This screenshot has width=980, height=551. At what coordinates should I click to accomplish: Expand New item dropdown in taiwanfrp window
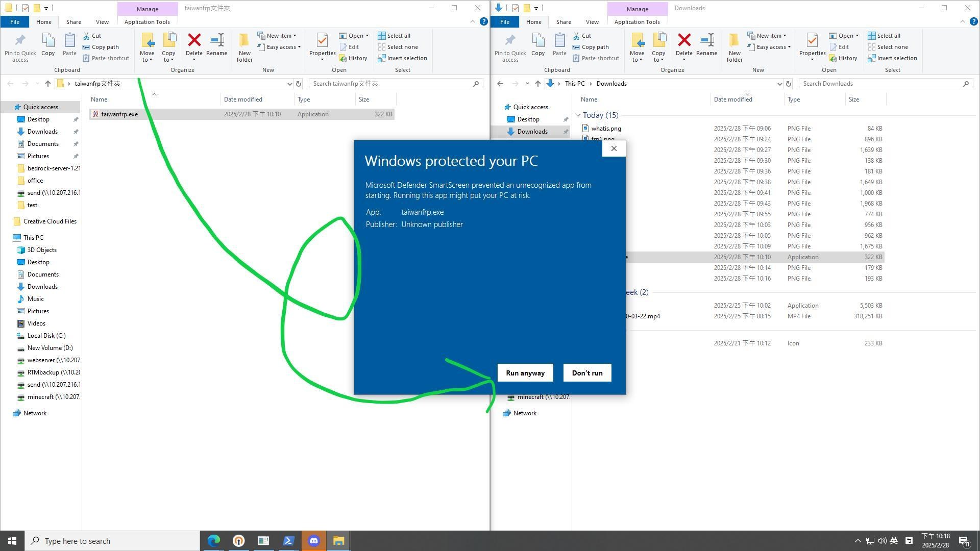277,36
